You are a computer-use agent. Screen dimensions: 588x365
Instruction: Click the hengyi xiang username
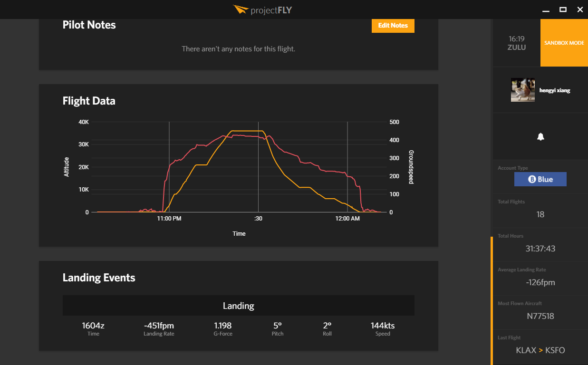point(555,90)
